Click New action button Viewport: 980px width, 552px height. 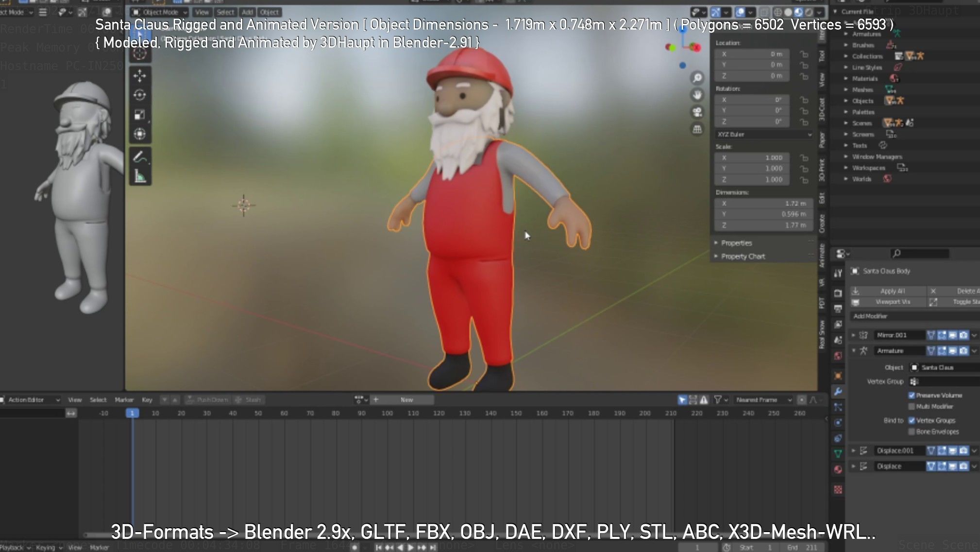tap(407, 400)
